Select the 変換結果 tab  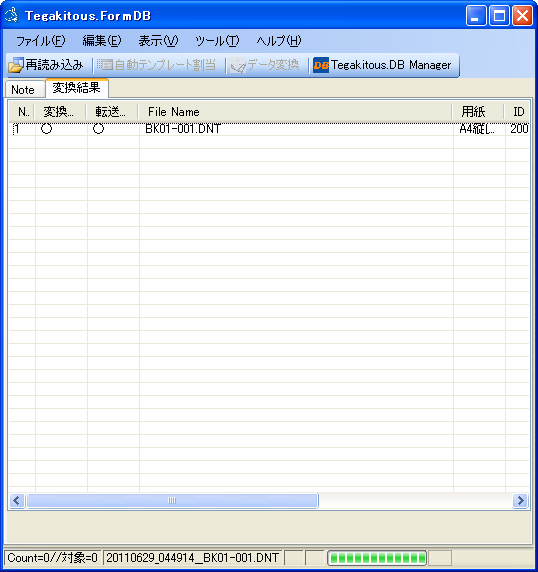pos(77,88)
